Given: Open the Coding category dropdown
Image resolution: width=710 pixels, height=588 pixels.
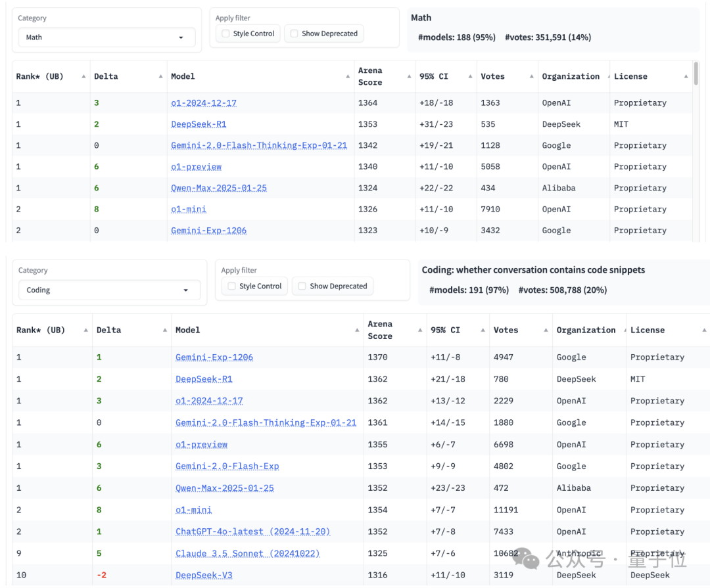Looking at the screenshot, I should [109, 290].
